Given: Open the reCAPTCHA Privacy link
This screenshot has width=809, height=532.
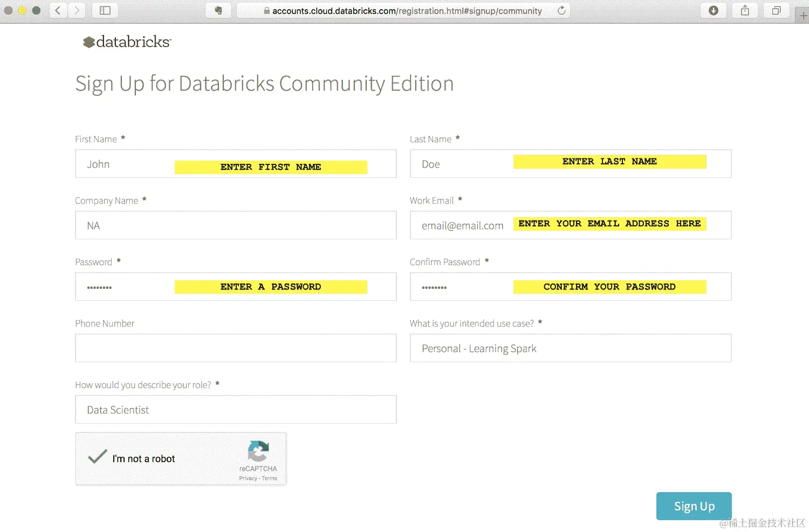Looking at the screenshot, I should [x=248, y=479].
